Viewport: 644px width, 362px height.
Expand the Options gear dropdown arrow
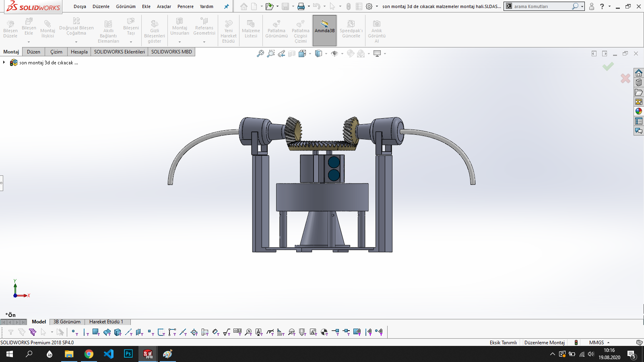click(x=377, y=6)
